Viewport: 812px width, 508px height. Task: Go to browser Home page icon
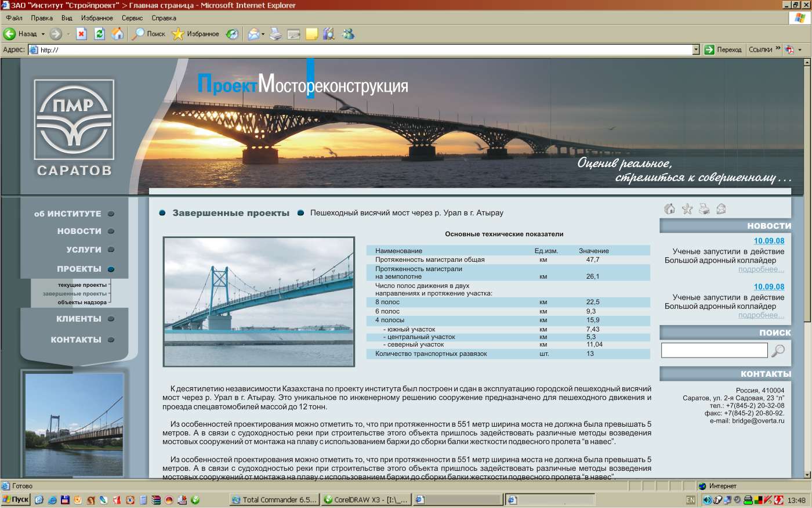117,34
